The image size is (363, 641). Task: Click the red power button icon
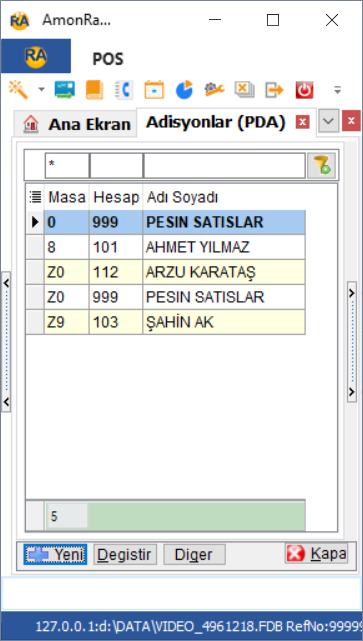pos(305,90)
